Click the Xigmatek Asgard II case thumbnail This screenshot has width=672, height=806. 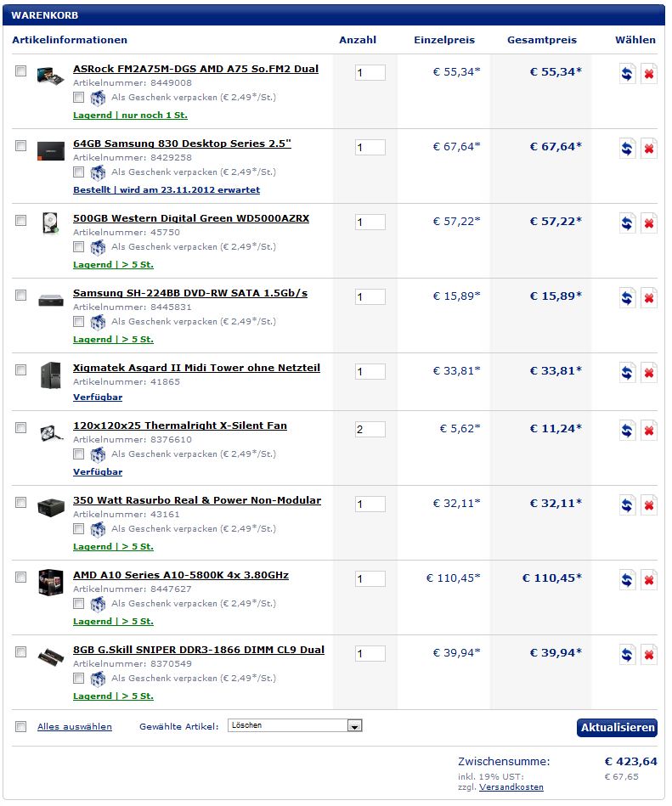point(50,375)
